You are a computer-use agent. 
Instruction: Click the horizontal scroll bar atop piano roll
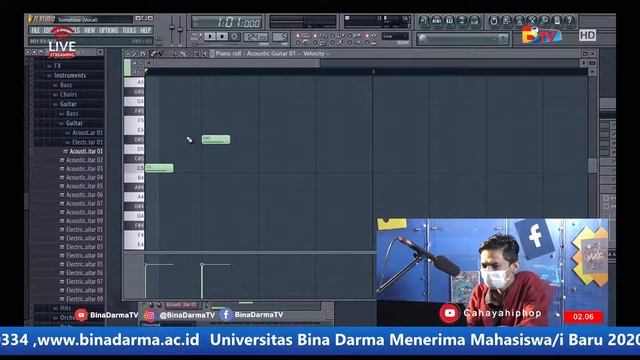(237, 63)
